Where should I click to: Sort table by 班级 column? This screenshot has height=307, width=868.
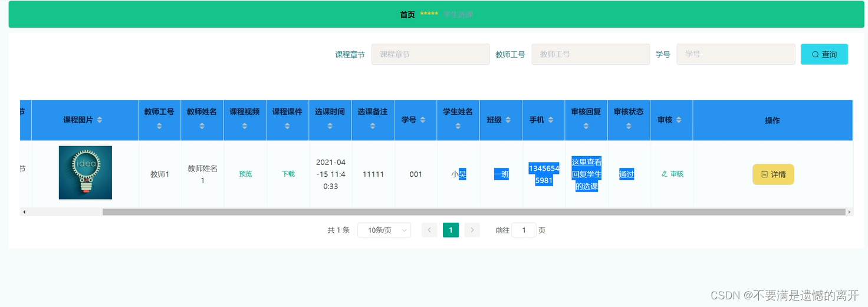[x=508, y=120]
